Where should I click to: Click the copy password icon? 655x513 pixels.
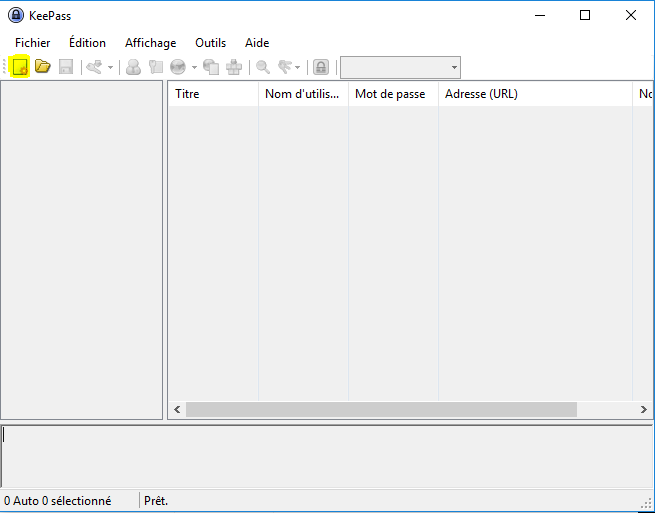coord(155,67)
